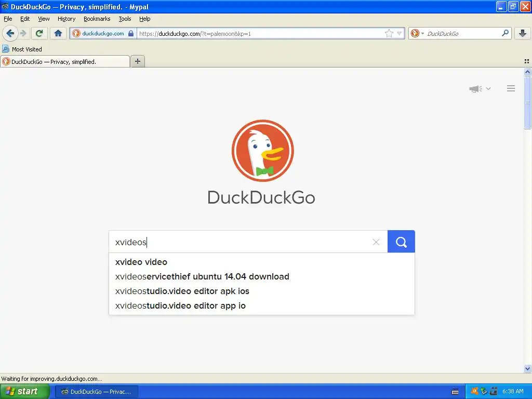Open the Windows Start button
Viewport: 532px width, 399px height.
[x=25, y=391]
